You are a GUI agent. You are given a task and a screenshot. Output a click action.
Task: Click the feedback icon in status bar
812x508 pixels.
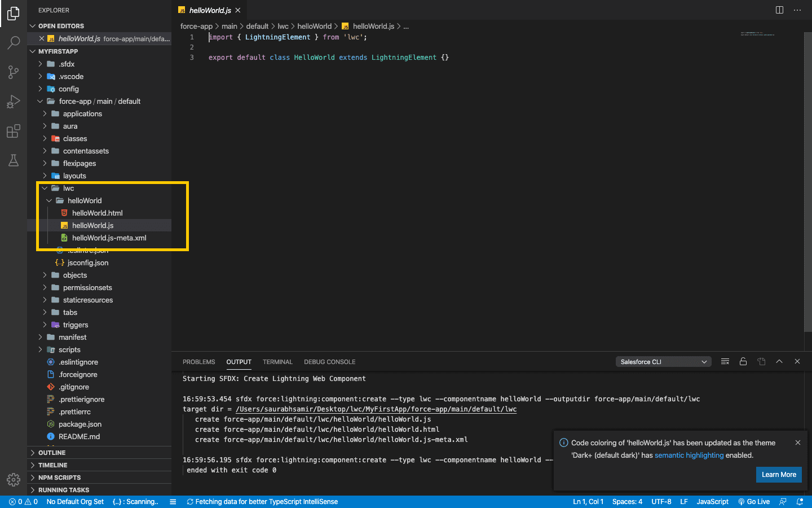783,502
